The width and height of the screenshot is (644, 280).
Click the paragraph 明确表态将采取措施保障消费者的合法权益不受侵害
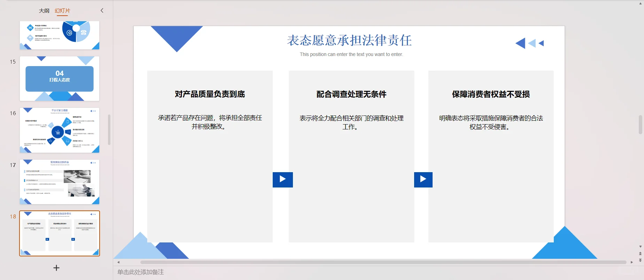pos(491,122)
